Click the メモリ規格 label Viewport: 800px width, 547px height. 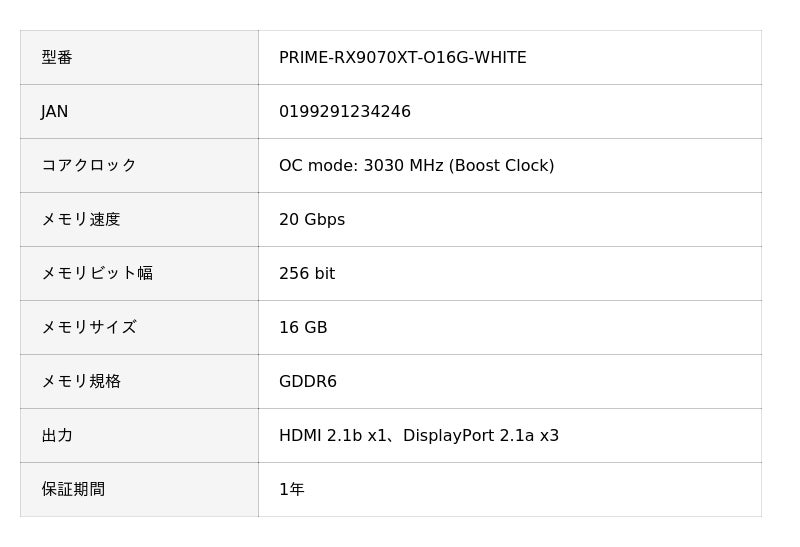coord(80,382)
